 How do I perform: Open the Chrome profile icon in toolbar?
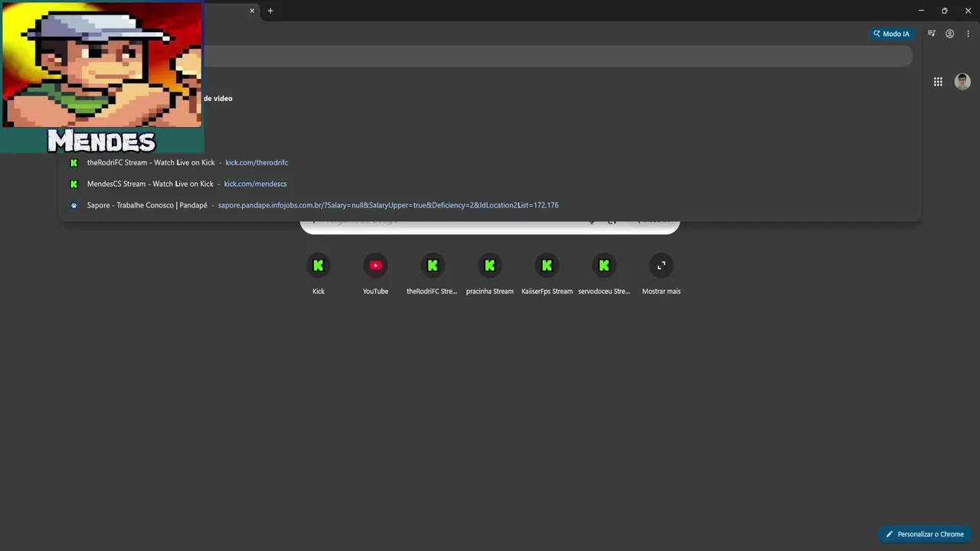tap(949, 34)
